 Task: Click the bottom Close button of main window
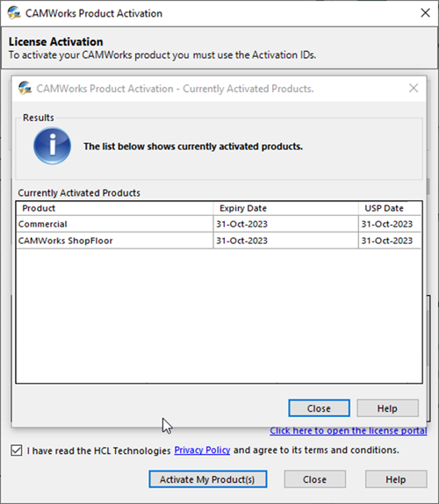coord(314,479)
